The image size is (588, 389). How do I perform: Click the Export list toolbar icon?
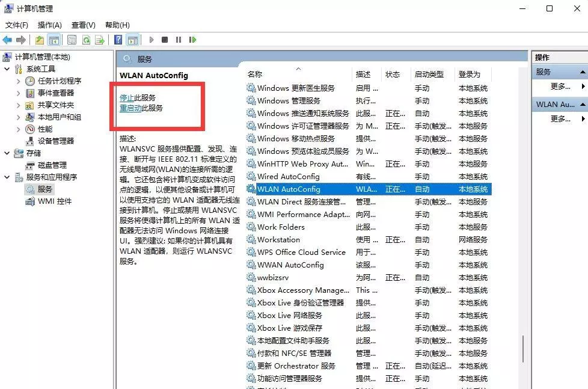[x=100, y=40]
